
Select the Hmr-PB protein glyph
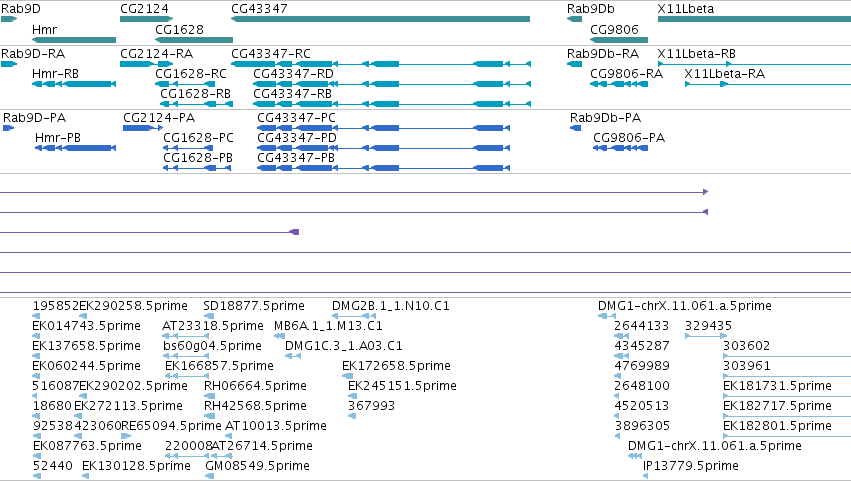point(75,148)
